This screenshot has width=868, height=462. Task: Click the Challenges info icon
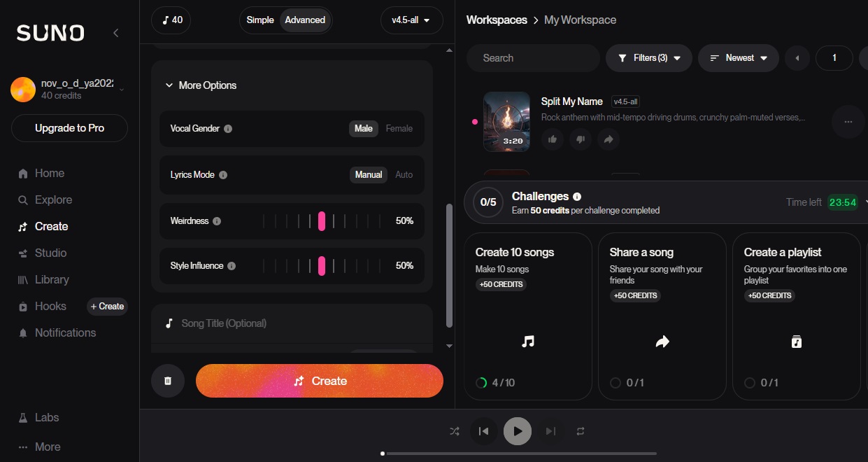[577, 197]
